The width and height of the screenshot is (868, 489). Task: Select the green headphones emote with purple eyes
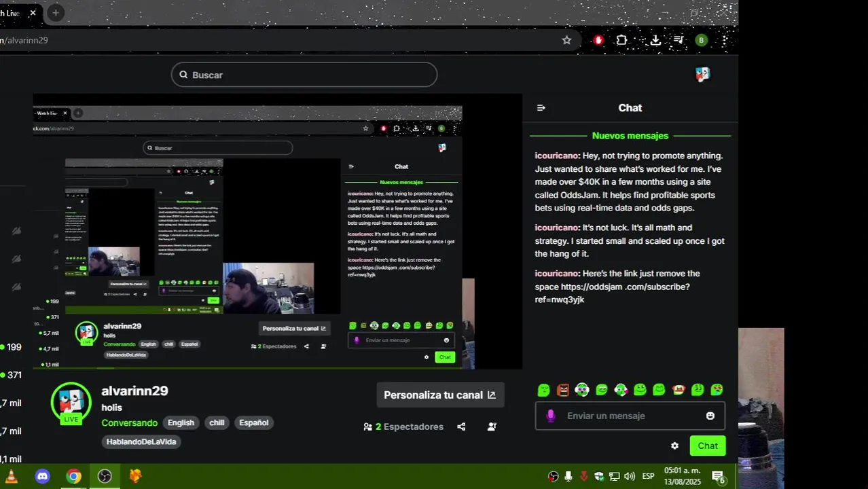[x=582, y=390]
